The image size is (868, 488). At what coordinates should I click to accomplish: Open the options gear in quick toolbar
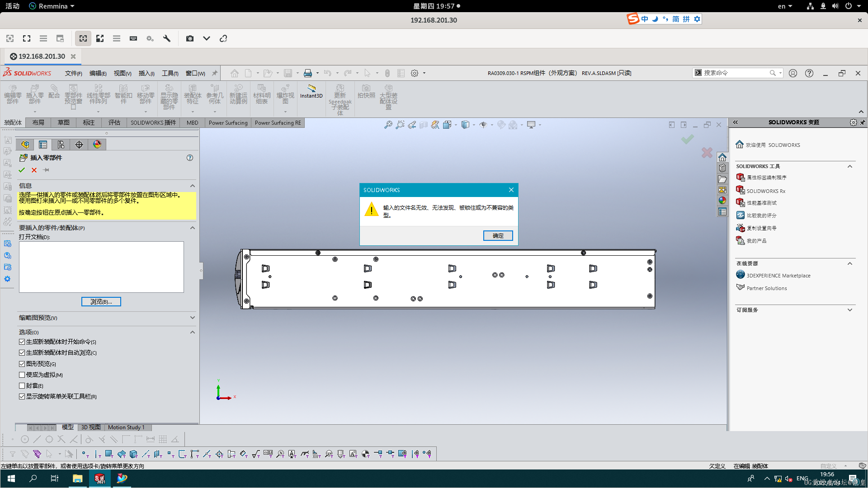pyautogui.click(x=415, y=73)
